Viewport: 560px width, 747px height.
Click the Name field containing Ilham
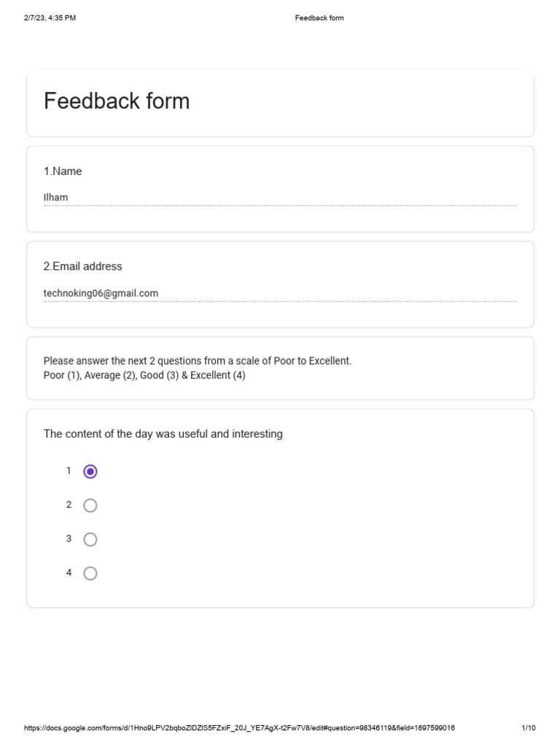pos(280,198)
